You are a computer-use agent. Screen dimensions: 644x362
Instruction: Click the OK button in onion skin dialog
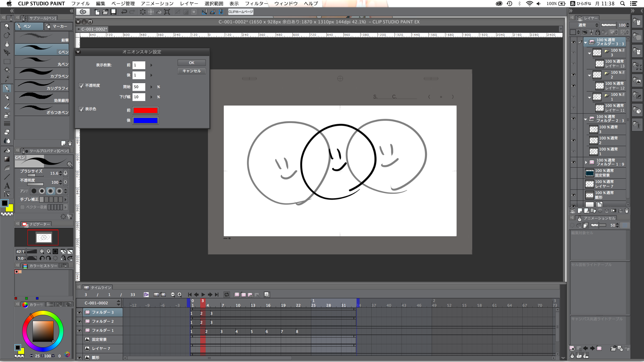(x=192, y=63)
